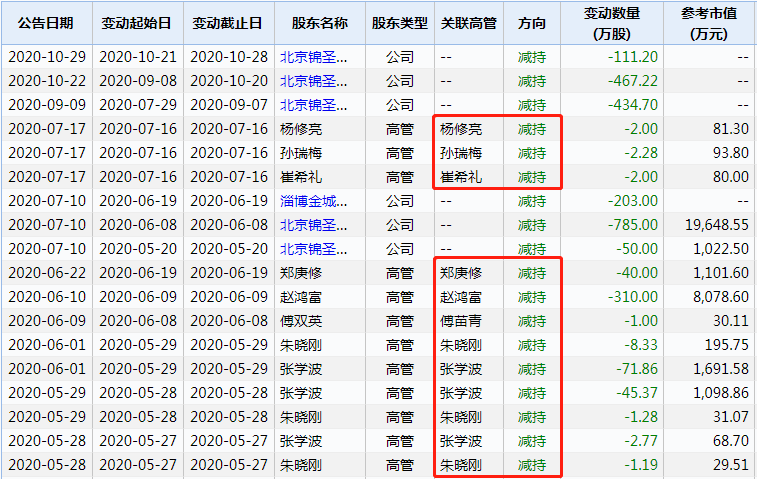Open the 淄博金城 shareholder link
Viewport: 757px width, 479px height.
[x=313, y=201]
